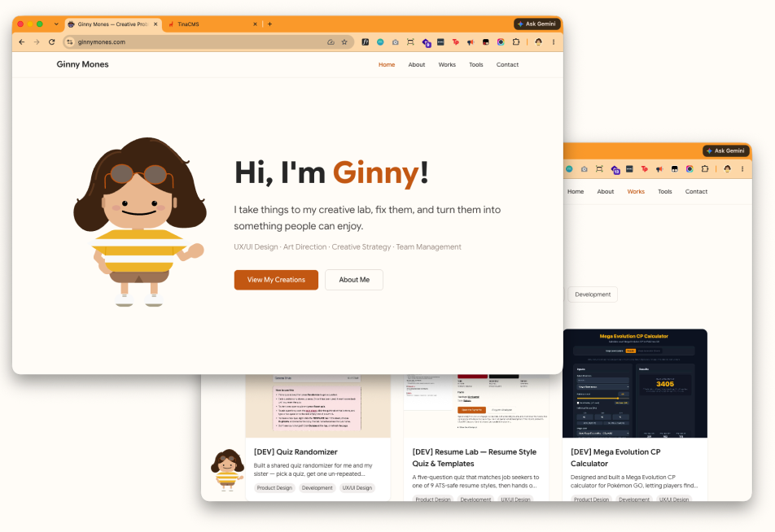Screen dimensions: 775x532
Task: Open Contact in the back window nav
Action: [x=696, y=192]
